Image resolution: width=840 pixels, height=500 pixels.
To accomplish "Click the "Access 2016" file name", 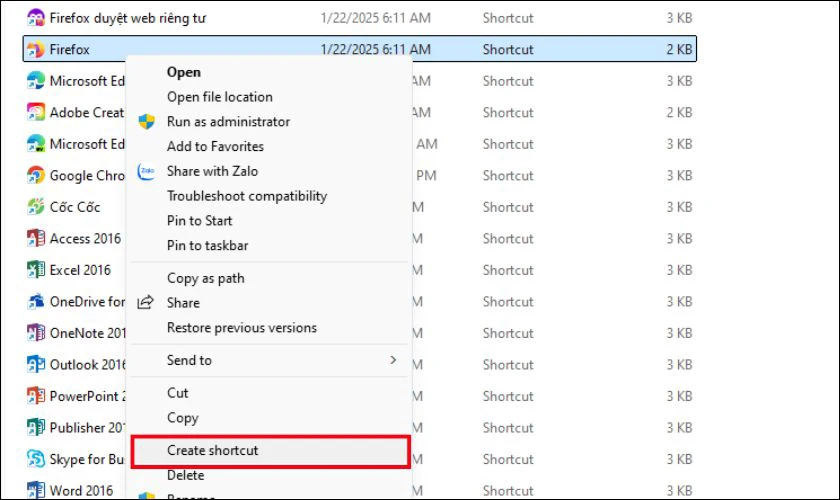I will (x=85, y=238).
